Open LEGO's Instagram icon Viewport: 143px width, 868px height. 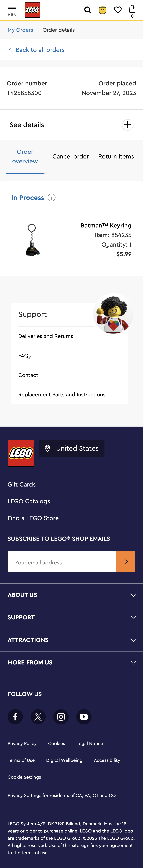pyautogui.click(x=61, y=717)
